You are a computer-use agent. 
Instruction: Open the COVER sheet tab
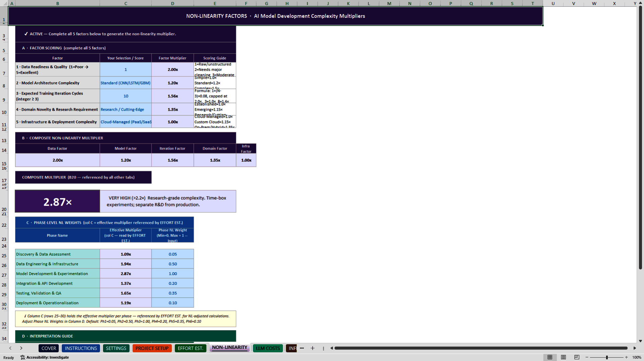click(49, 348)
